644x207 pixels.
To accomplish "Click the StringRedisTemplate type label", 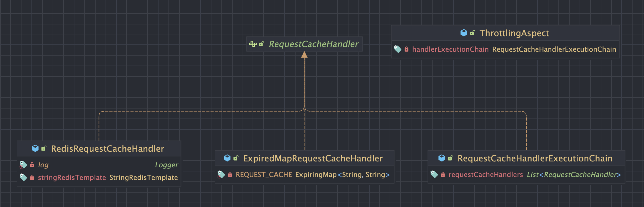I will coord(144,178).
